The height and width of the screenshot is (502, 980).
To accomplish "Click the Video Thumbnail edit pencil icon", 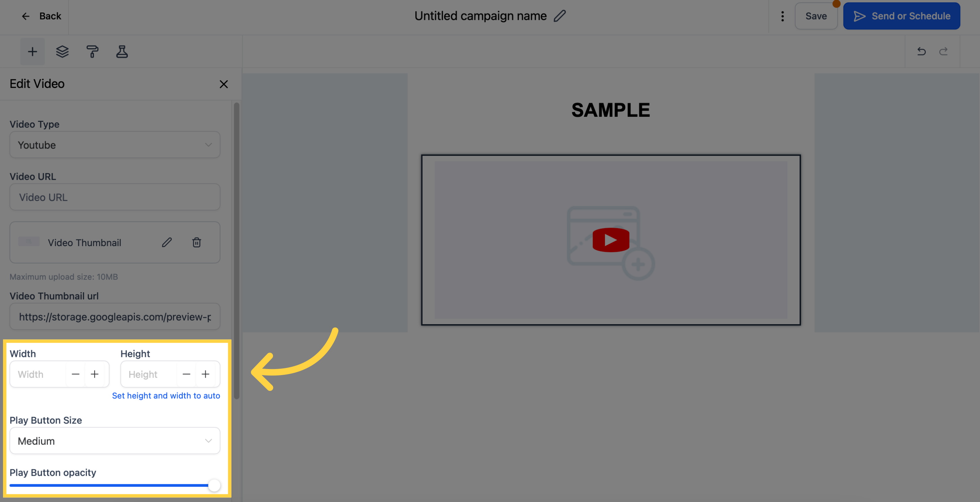I will click(x=167, y=242).
